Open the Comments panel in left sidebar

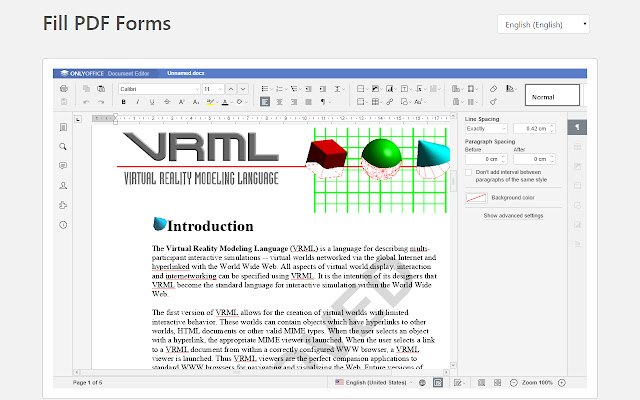click(63, 166)
